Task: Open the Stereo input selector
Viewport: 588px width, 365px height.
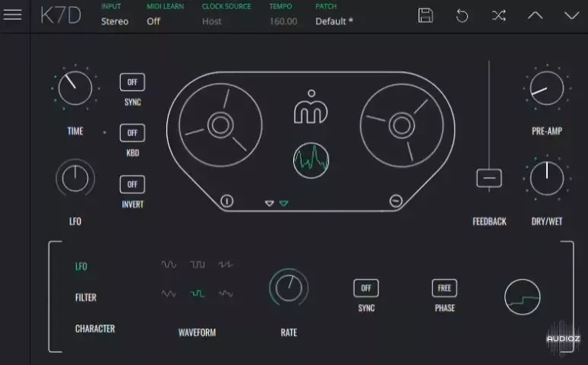Action: coord(115,21)
